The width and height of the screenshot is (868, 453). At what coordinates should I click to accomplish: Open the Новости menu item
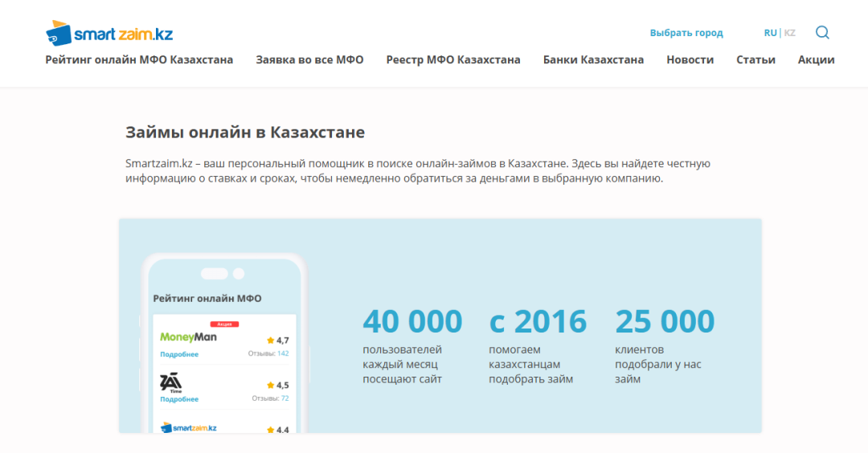pyautogui.click(x=690, y=59)
